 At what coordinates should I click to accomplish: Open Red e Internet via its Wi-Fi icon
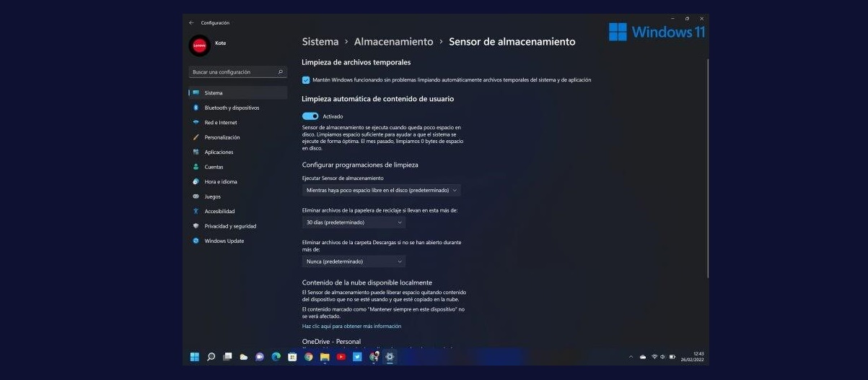click(196, 123)
